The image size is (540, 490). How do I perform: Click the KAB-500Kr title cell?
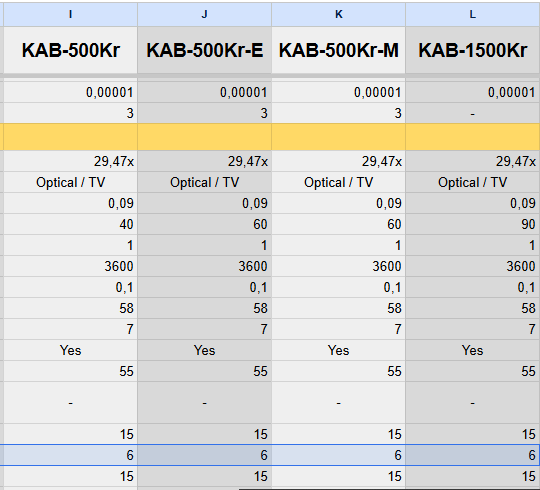pyautogui.click(x=70, y=50)
